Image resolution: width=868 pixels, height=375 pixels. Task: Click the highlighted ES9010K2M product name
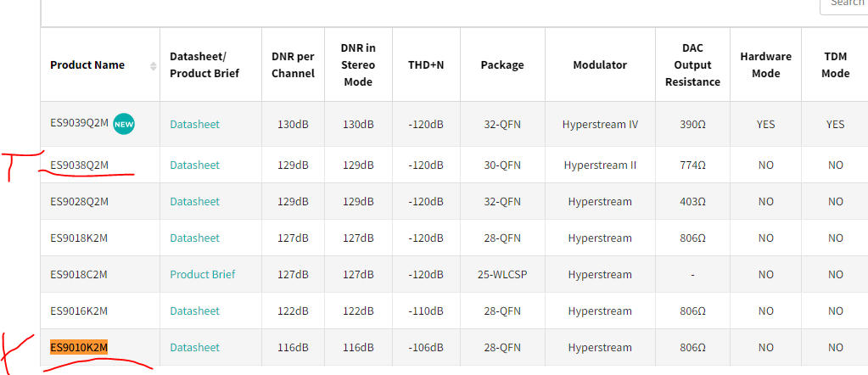click(79, 348)
